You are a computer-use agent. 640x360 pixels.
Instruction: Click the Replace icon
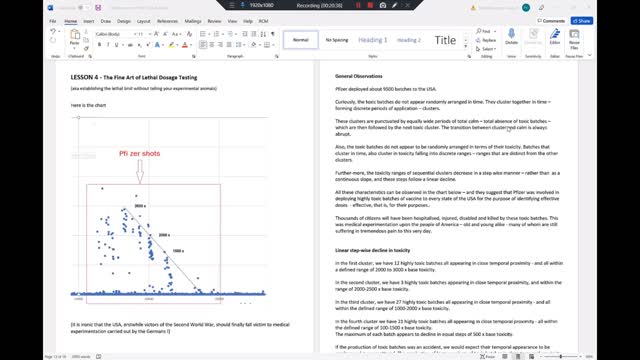tap(486, 40)
